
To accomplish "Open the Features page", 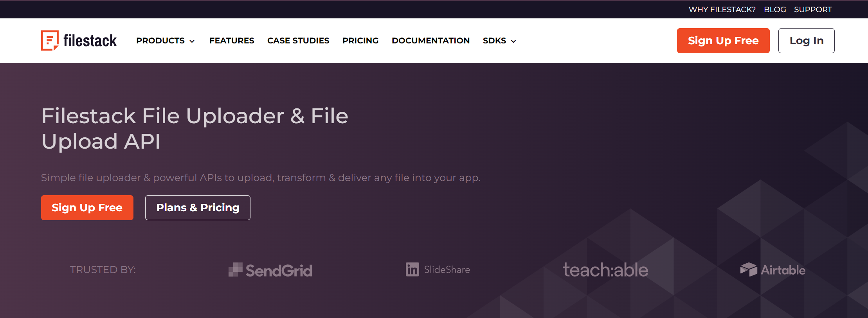I will (x=232, y=41).
